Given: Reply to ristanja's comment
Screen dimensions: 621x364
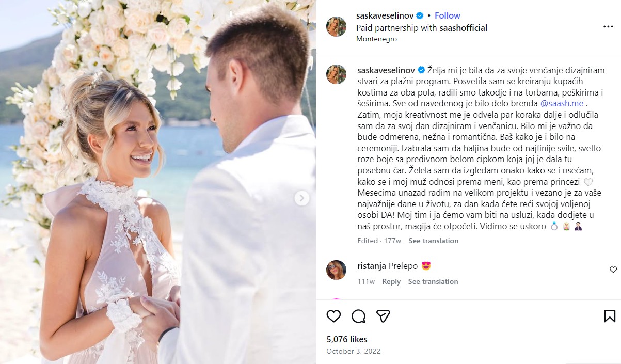Looking at the screenshot, I should (391, 281).
